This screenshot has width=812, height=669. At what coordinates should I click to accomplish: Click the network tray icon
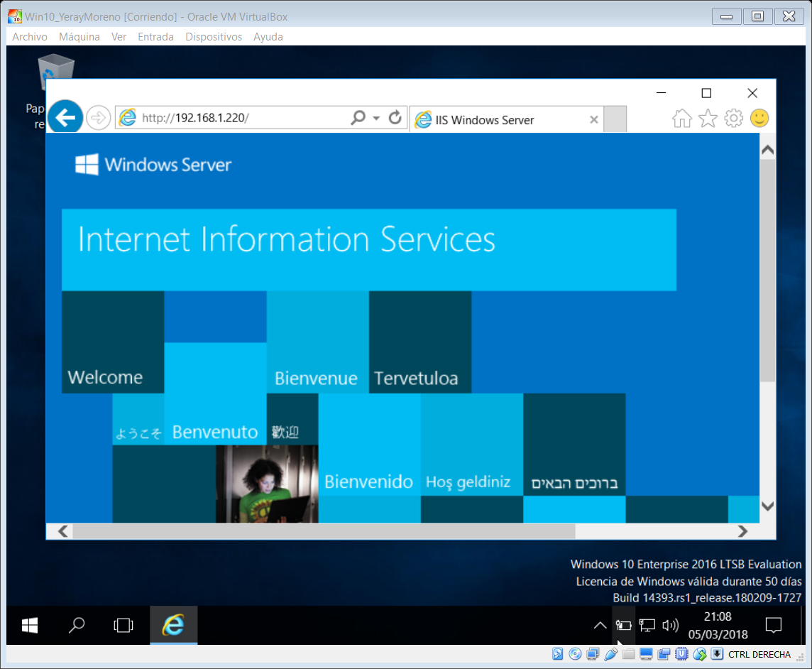(x=647, y=626)
